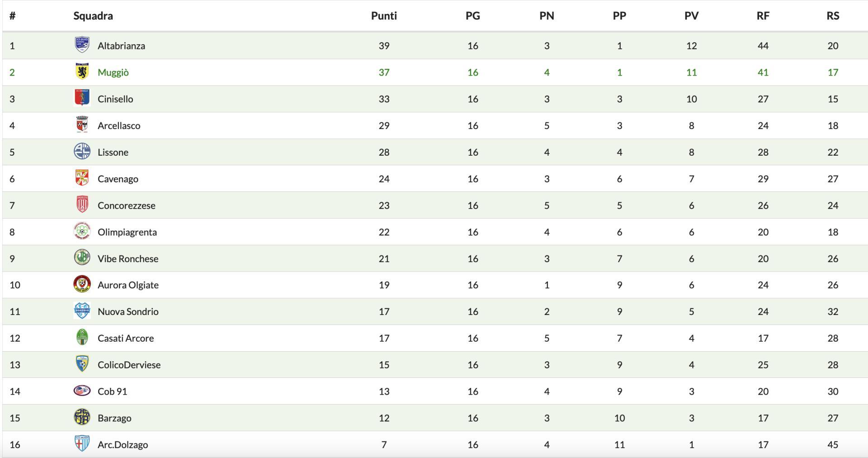Select the Arc.Dolzago team name
Image resolution: width=868 pixels, height=458 pixels.
click(x=123, y=444)
